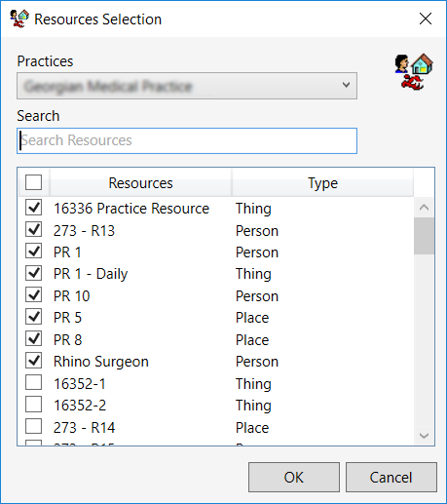Click the Search Resources input field
The width and height of the screenshot is (447, 504).
tap(187, 140)
